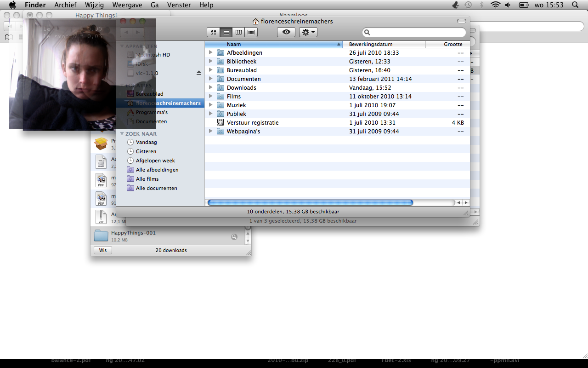
Task: Expand the Downloads folder triangle
Action: click(211, 87)
